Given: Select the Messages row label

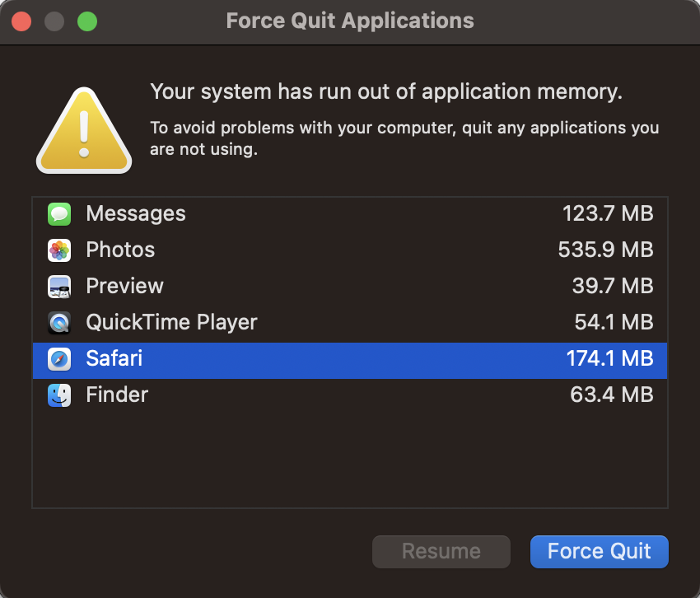Looking at the screenshot, I should click(136, 213).
